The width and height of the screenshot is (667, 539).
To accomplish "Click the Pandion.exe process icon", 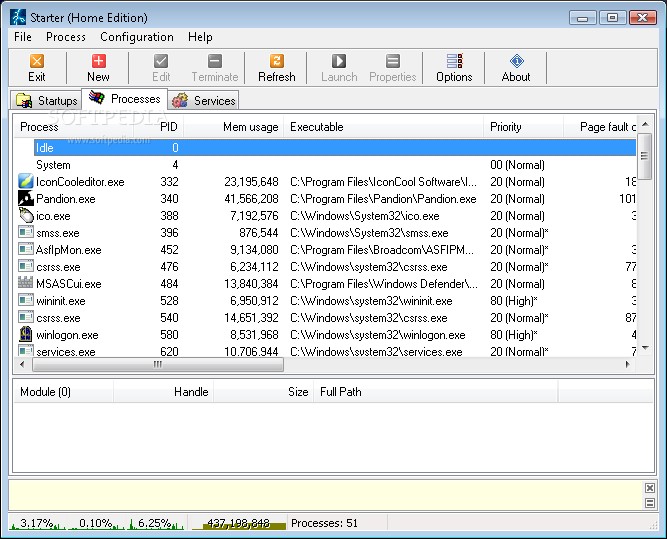I will click(x=26, y=198).
